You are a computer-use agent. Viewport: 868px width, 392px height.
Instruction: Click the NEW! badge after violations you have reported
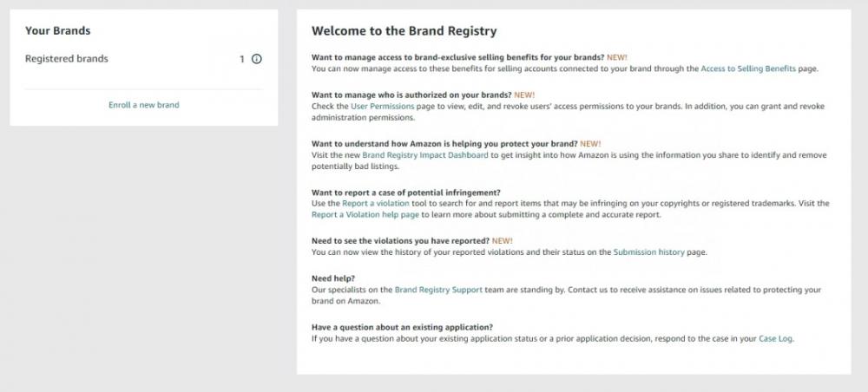click(x=502, y=240)
